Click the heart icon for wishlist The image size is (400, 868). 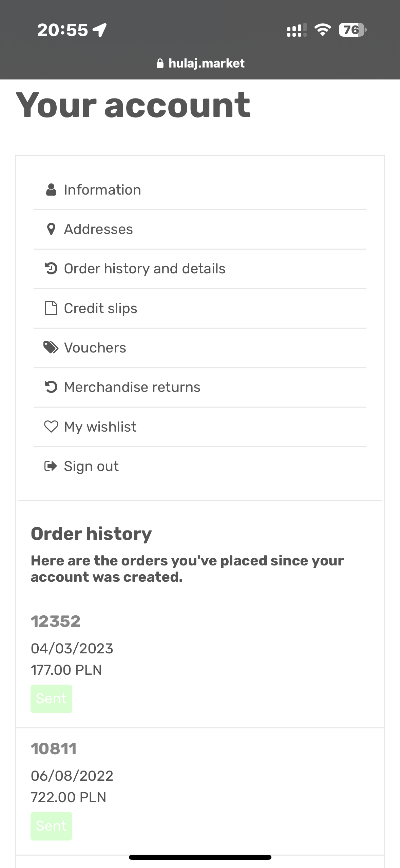point(51,427)
